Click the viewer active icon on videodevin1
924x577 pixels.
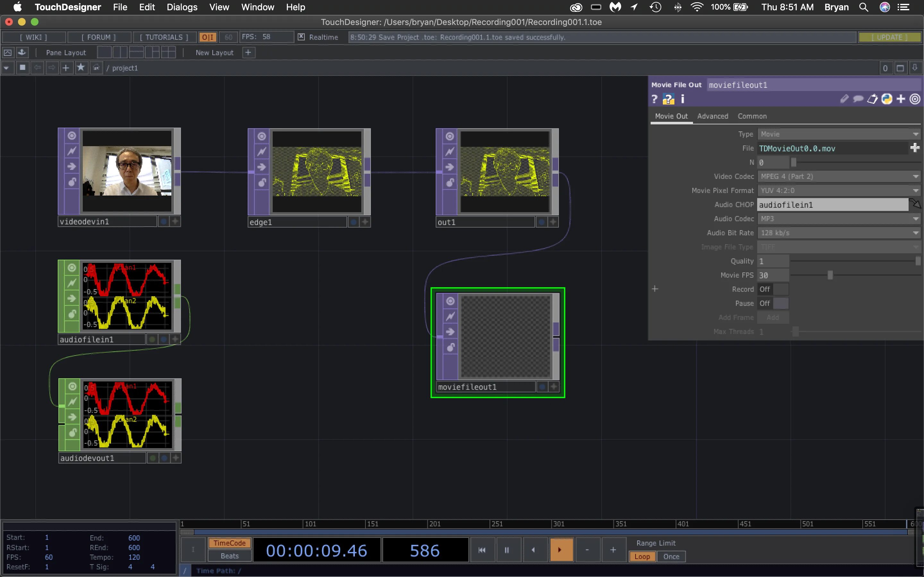point(72,136)
